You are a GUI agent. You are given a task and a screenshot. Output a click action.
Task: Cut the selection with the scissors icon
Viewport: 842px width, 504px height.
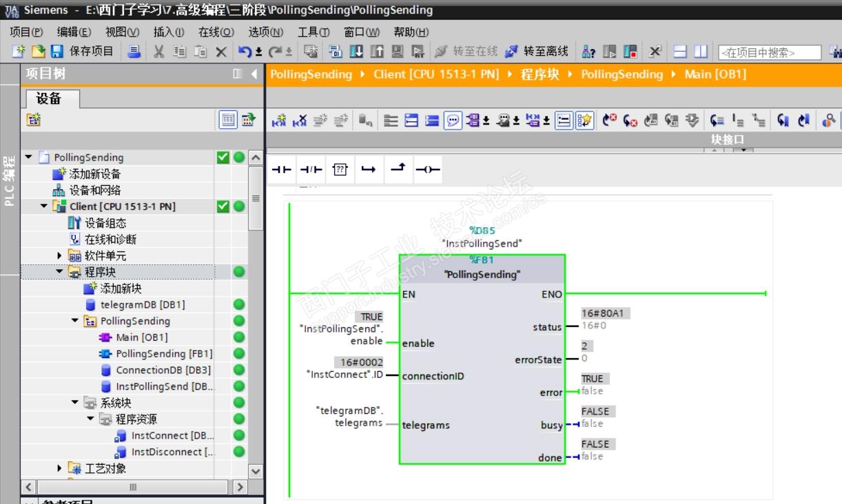[159, 51]
